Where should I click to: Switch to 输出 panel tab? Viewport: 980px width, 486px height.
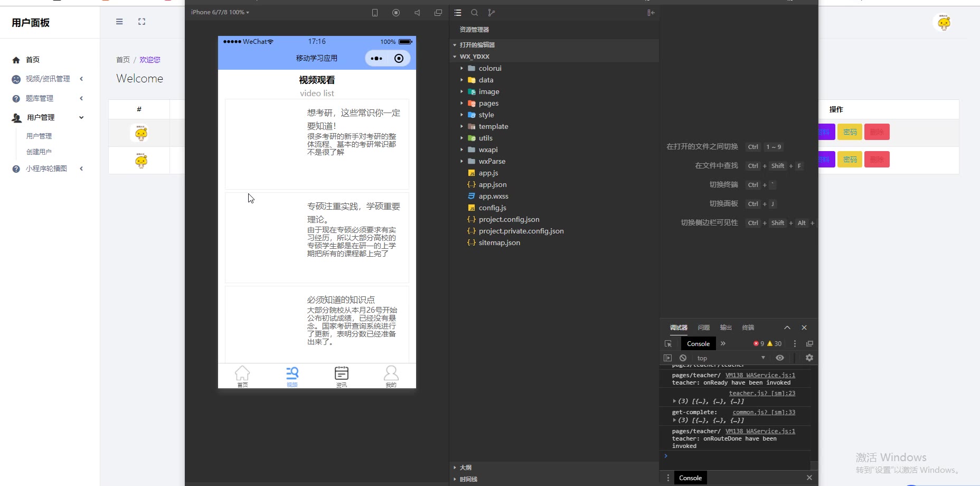(x=726, y=328)
